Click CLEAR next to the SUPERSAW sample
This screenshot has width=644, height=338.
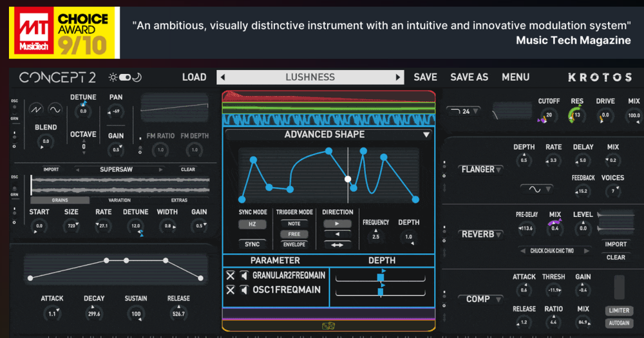tap(187, 169)
